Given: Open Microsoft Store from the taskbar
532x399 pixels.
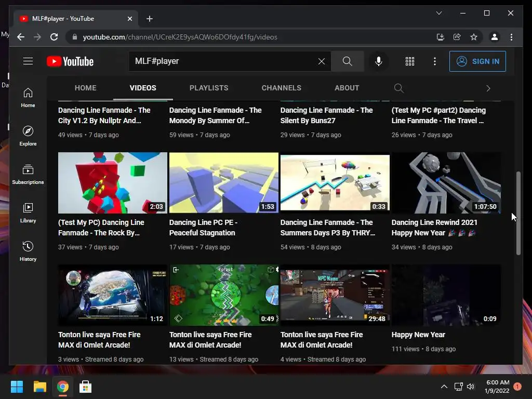Looking at the screenshot, I should (85, 387).
